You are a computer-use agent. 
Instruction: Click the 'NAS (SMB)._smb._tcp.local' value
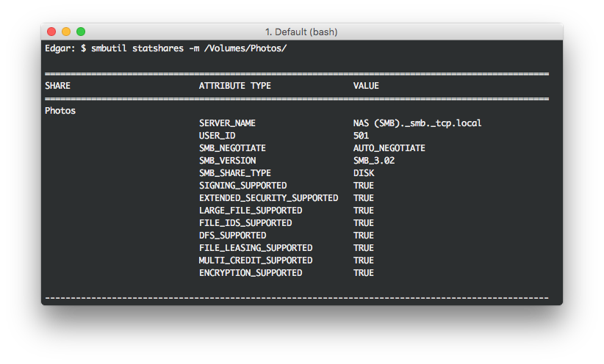point(417,123)
